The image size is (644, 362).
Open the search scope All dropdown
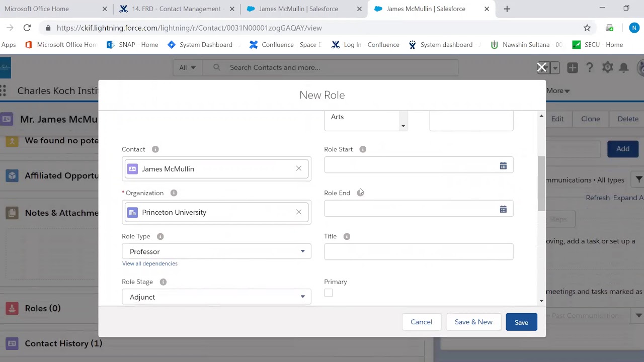(187, 67)
